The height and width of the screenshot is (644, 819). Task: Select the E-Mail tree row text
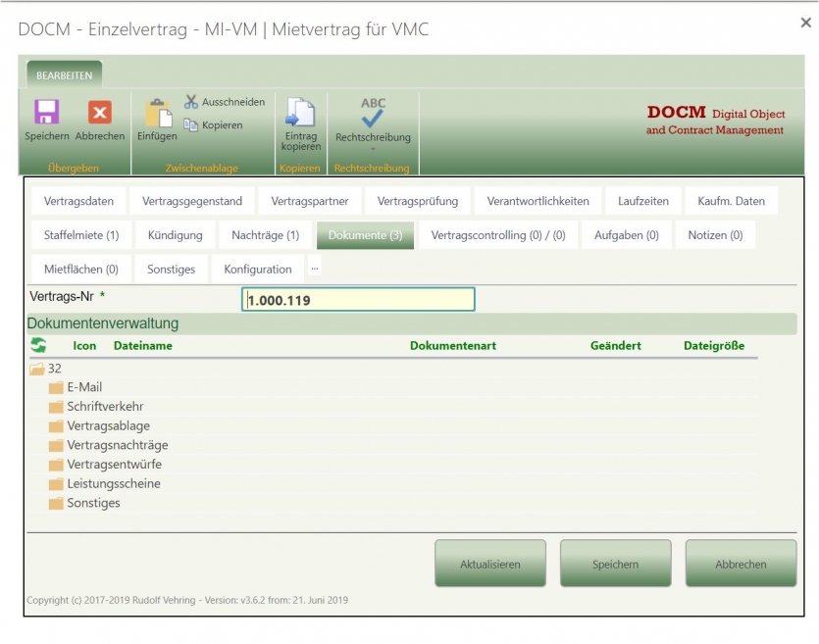(x=84, y=387)
